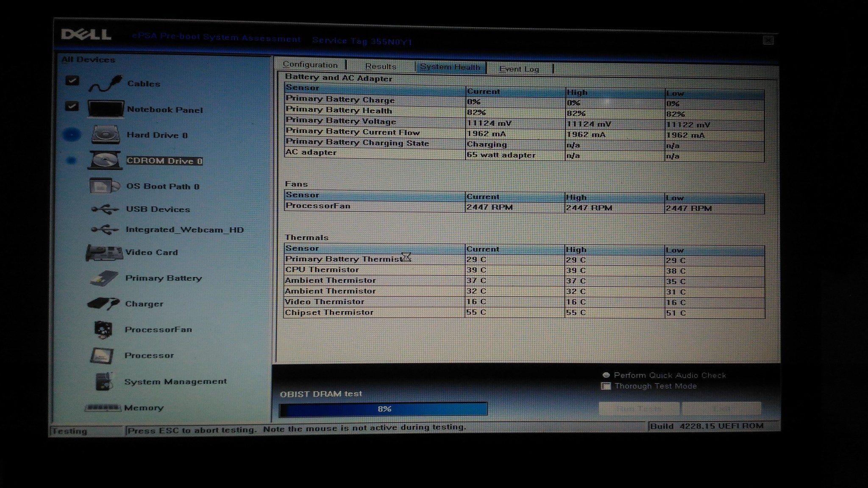Click the Primary Battery Charge sensor row

click(x=524, y=101)
